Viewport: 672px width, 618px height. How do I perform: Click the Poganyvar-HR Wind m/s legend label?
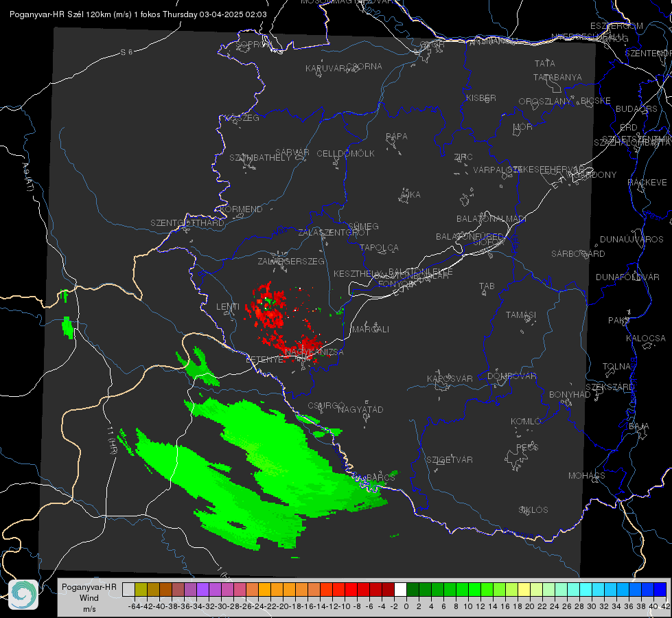[x=89, y=598]
